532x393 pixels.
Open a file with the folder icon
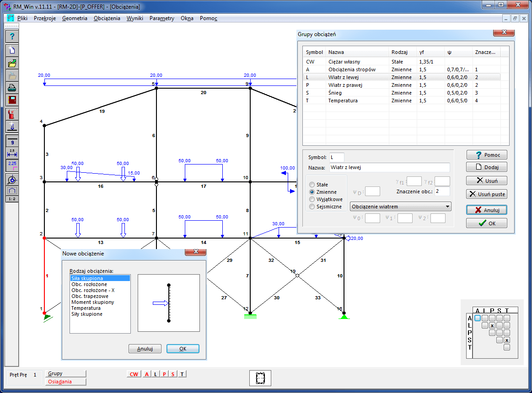point(12,63)
